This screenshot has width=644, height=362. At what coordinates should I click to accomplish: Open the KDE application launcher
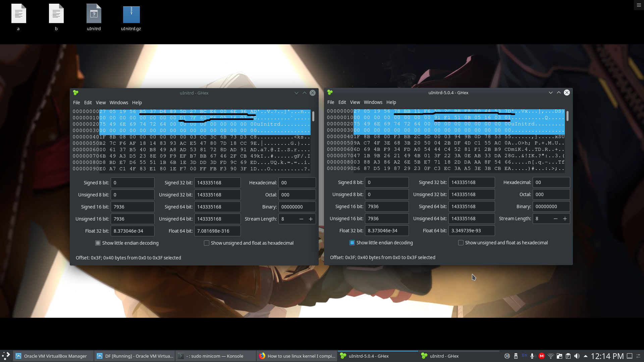(x=6, y=356)
